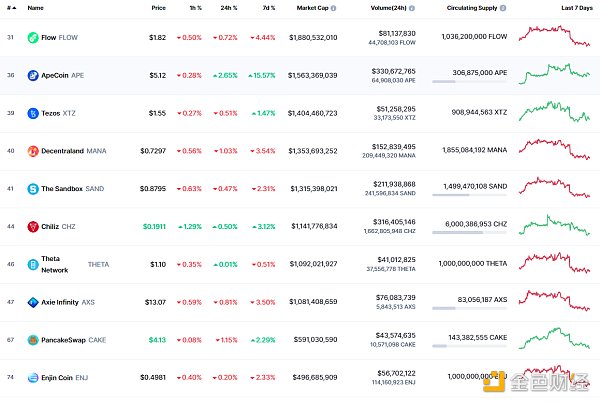Click the Chiliz logo icon
The height and width of the screenshot is (403, 600).
(x=33, y=226)
